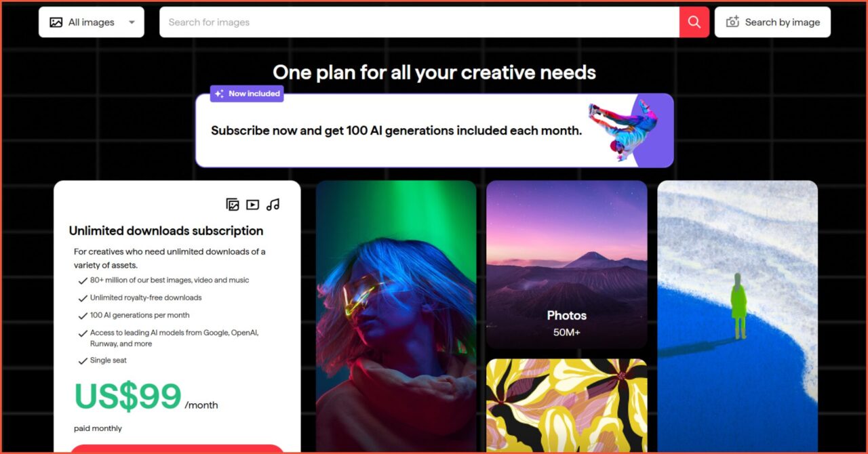Expand the All images filter selector

[x=92, y=22]
